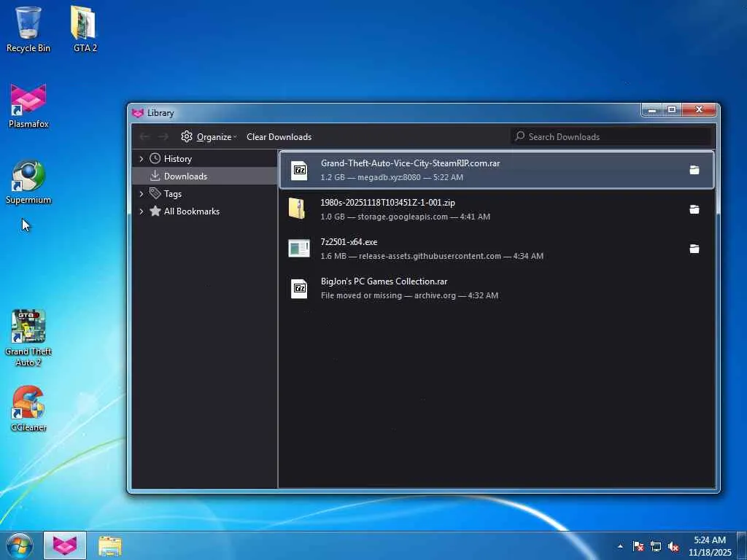Close the Library window
747x560 pixels.
pyautogui.click(x=699, y=110)
